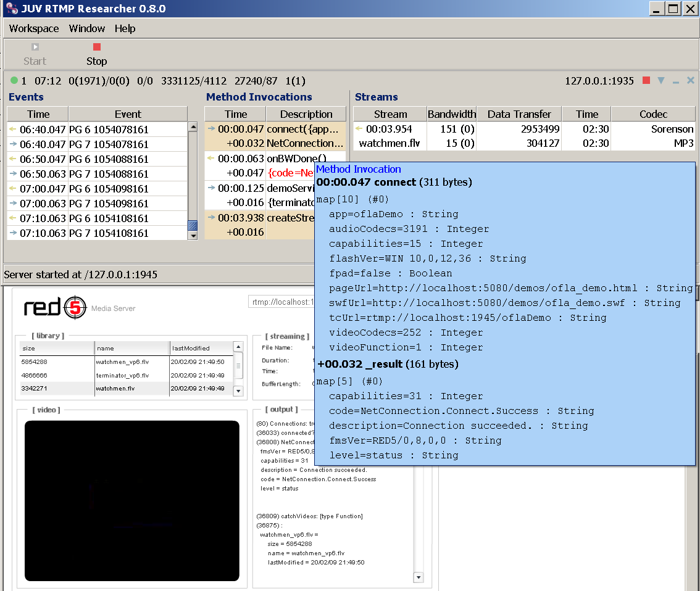Select event row 06:50.047 PG 6 1054088161

98,159
